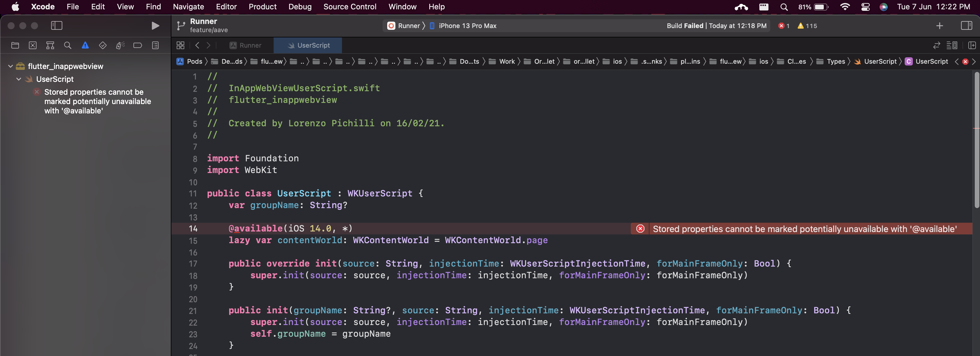The width and height of the screenshot is (980, 356).
Task: Open the Test navigator
Action: (x=102, y=45)
